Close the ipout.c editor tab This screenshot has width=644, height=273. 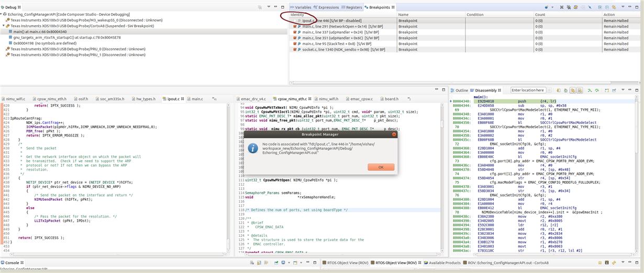pos(183,98)
